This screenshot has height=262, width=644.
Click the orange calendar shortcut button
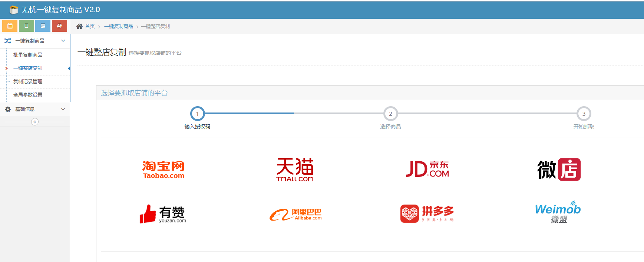coord(10,26)
